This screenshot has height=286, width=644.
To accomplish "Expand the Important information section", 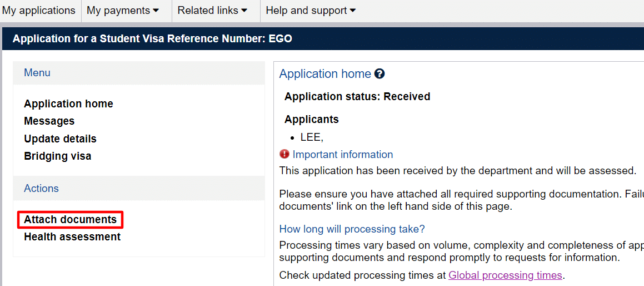I will [342, 155].
